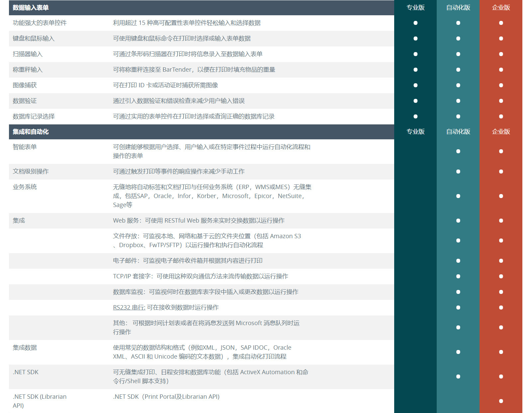This screenshot has width=532, height=413.
Task: Click the 专业版 dot for 称重秤输入
Action: click(x=415, y=70)
